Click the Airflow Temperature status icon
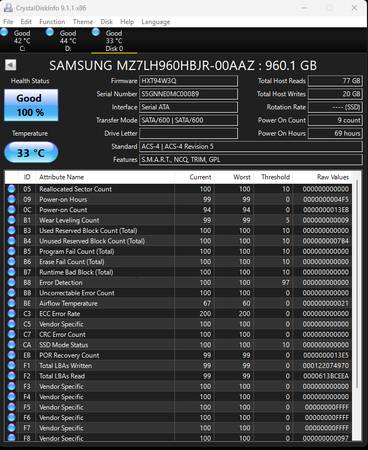Image resolution: width=368 pixels, height=450 pixels. [12, 303]
